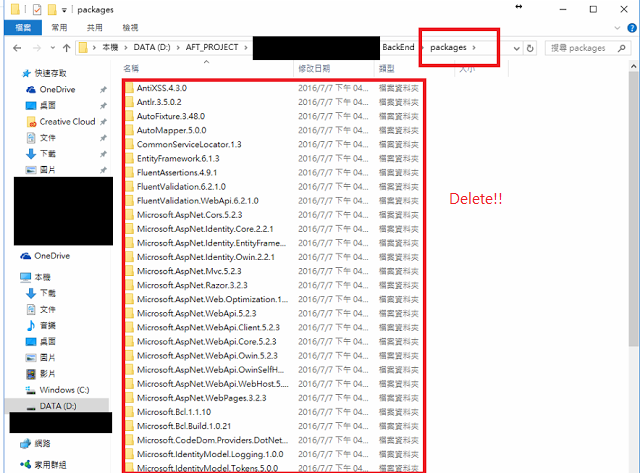Click the New folder quick access icon
This screenshot has width=640, height=473.
point(52,9)
